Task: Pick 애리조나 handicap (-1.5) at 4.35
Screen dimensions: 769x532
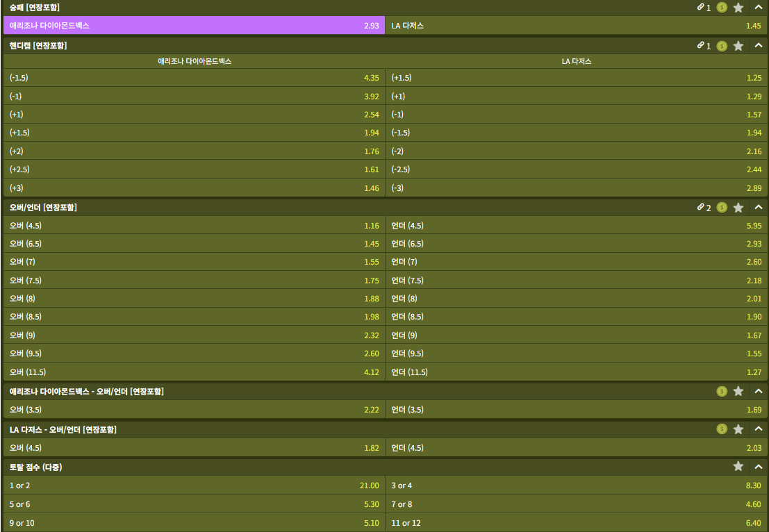Action: coord(195,78)
